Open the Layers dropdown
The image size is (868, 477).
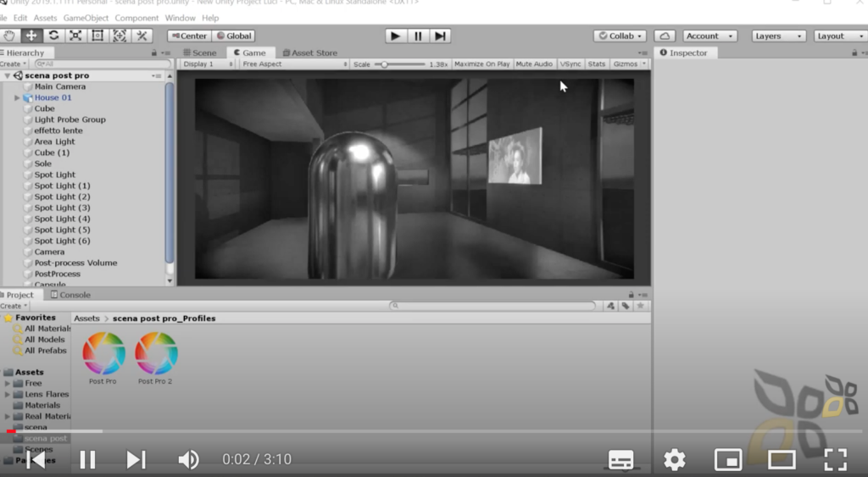coord(778,36)
